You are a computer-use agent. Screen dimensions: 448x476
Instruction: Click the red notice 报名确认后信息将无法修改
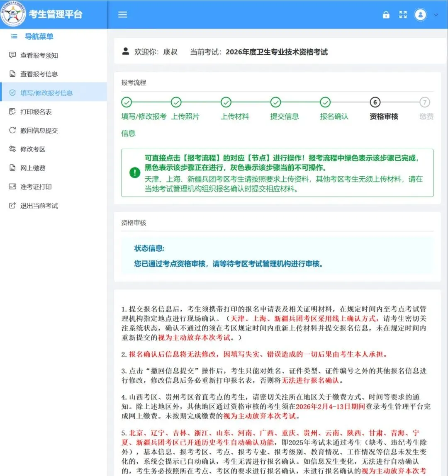point(172,354)
